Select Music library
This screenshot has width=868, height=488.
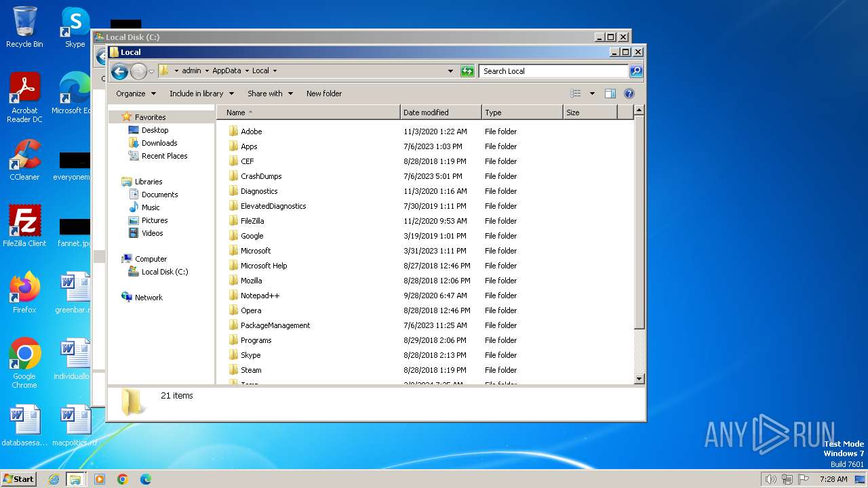(x=151, y=207)
